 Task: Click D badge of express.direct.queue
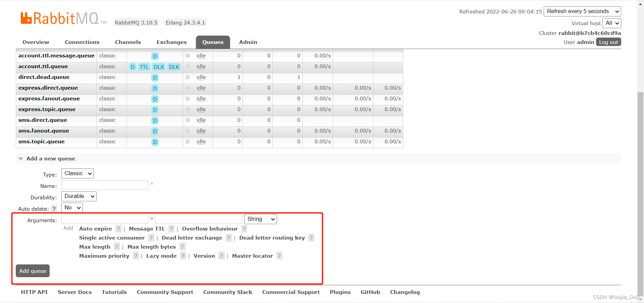pos(155,88)
